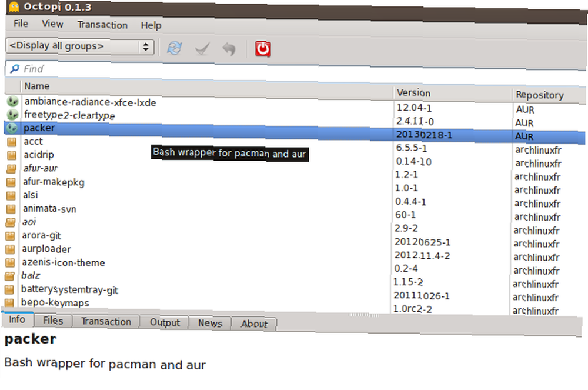
Task: Click version cell 12.04-1
Action: click(414, 108)
